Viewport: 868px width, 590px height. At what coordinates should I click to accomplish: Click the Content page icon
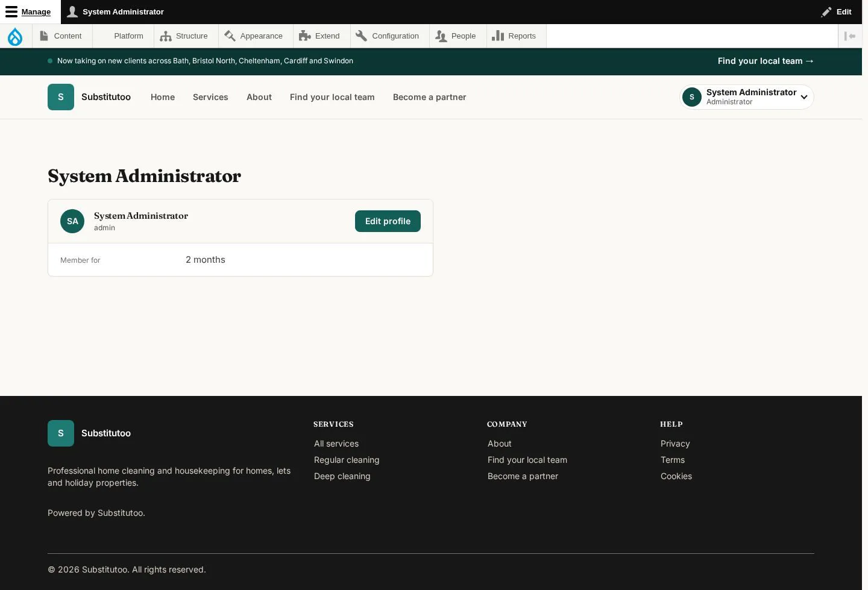click(44, 36)
